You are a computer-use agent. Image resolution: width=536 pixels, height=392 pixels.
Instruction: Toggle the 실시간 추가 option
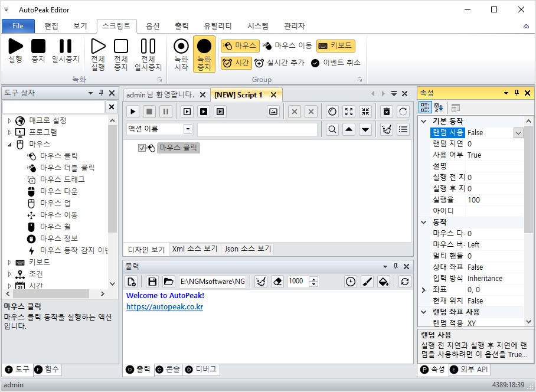tap(279, 63)
